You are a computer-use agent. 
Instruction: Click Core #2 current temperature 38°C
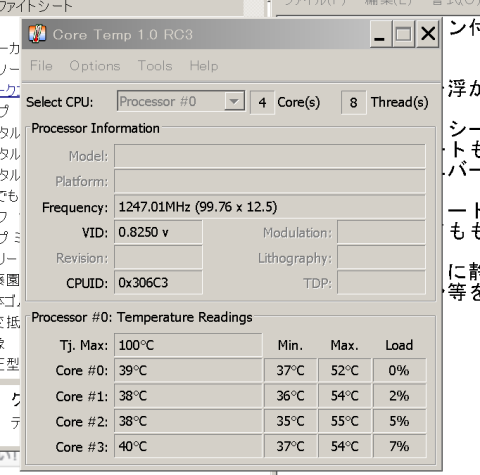[188, 421]
